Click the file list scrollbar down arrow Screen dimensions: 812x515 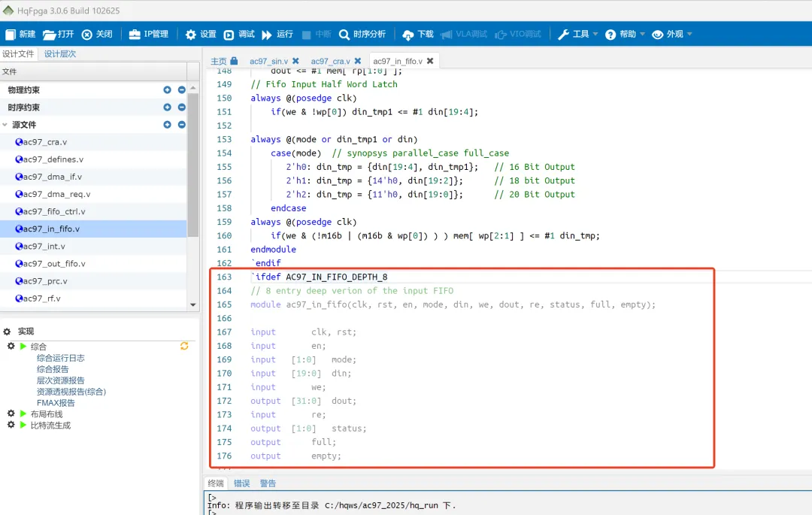[193, 304]
